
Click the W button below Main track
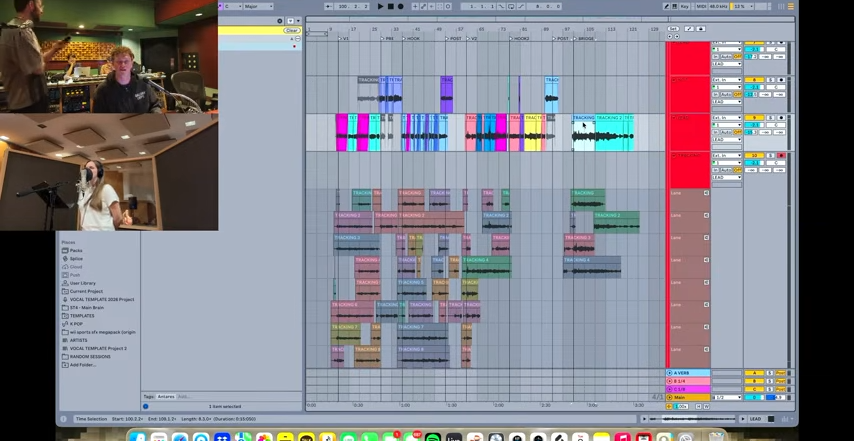[706, 406]
